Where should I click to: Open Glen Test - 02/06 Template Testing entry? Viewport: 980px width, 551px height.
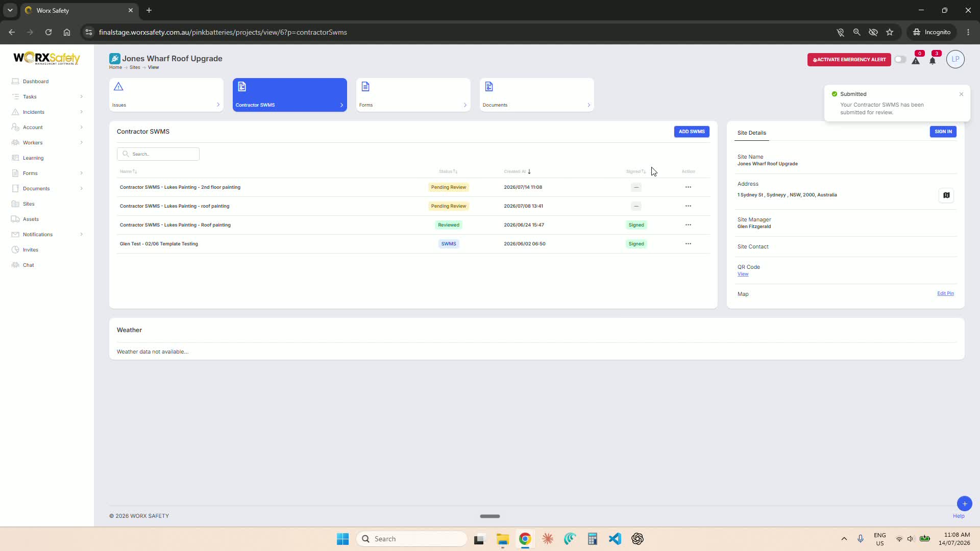coord(159,244)
